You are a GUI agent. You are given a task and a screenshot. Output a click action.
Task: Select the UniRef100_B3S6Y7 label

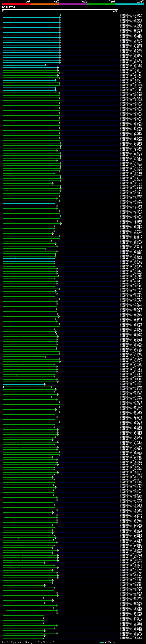pyautogui.click(x=131, y=236)
